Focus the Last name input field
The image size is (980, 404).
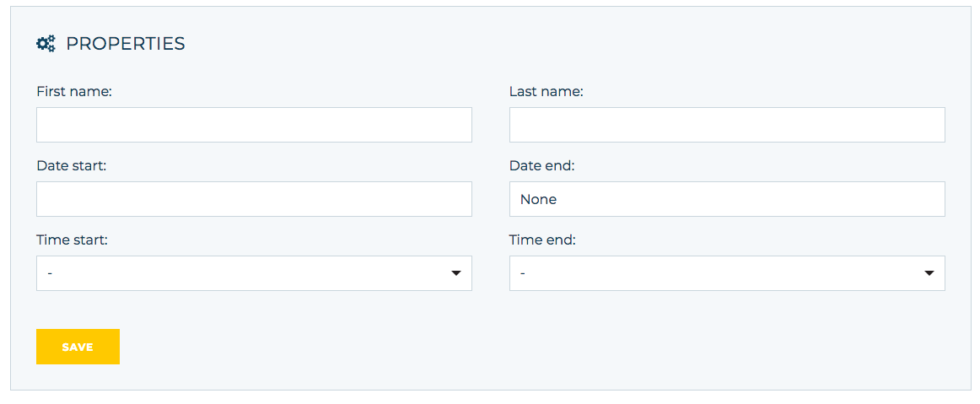coord(727,125)
